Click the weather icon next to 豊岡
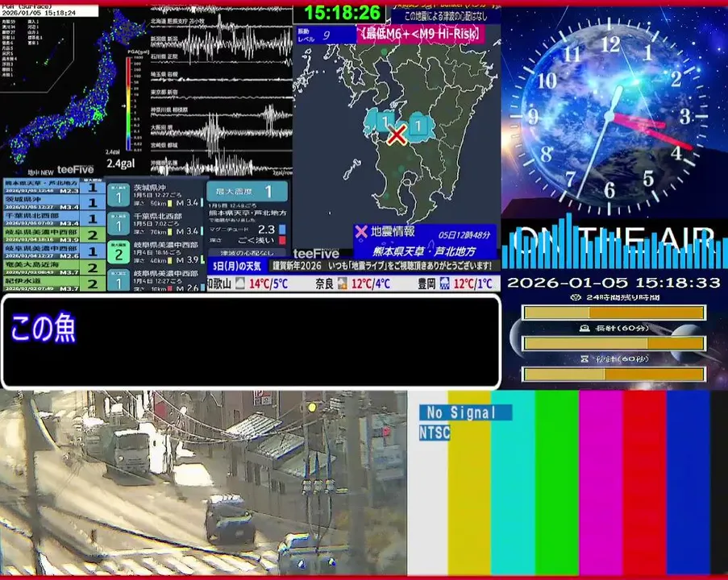Image resolution: width=728 pixels, height=580 pixels. click(x=444, y=283)
